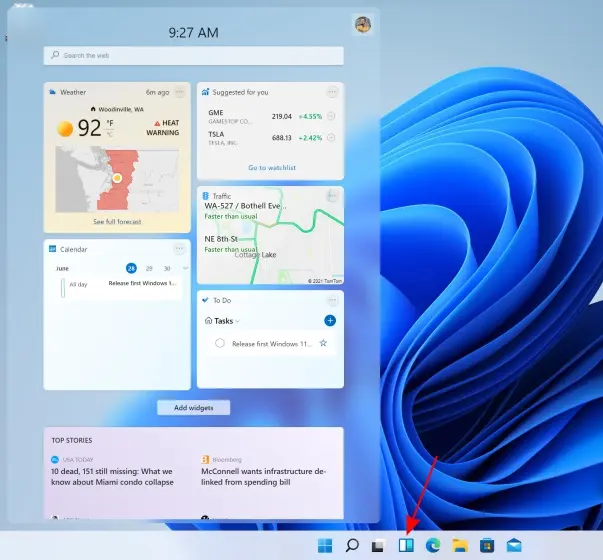Click the Calendar widget icon
This screenshot has width=603, height=560.
click(53, 249)
